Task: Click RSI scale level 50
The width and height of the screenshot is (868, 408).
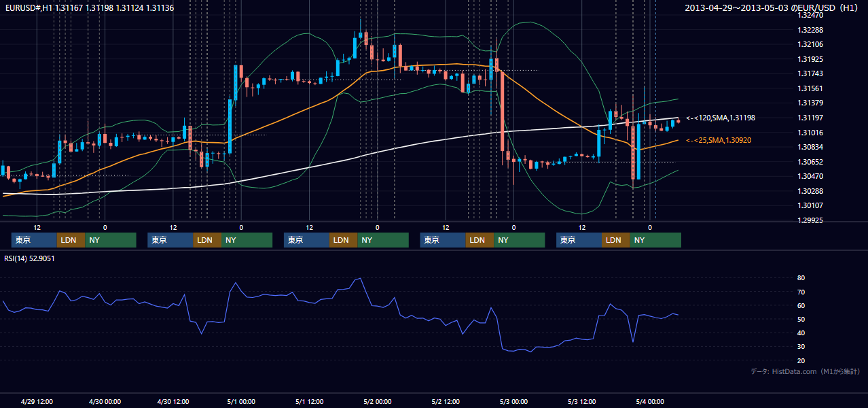Action: point(801,319)
